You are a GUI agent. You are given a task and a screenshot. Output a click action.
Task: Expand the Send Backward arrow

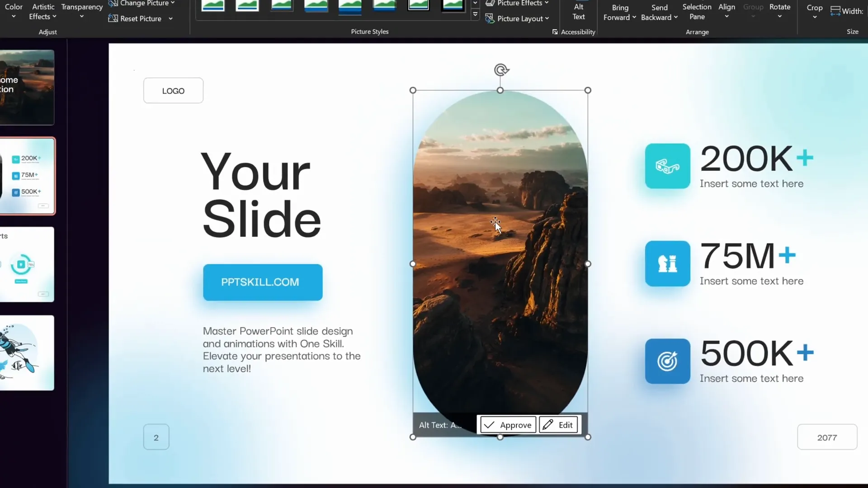676,17
